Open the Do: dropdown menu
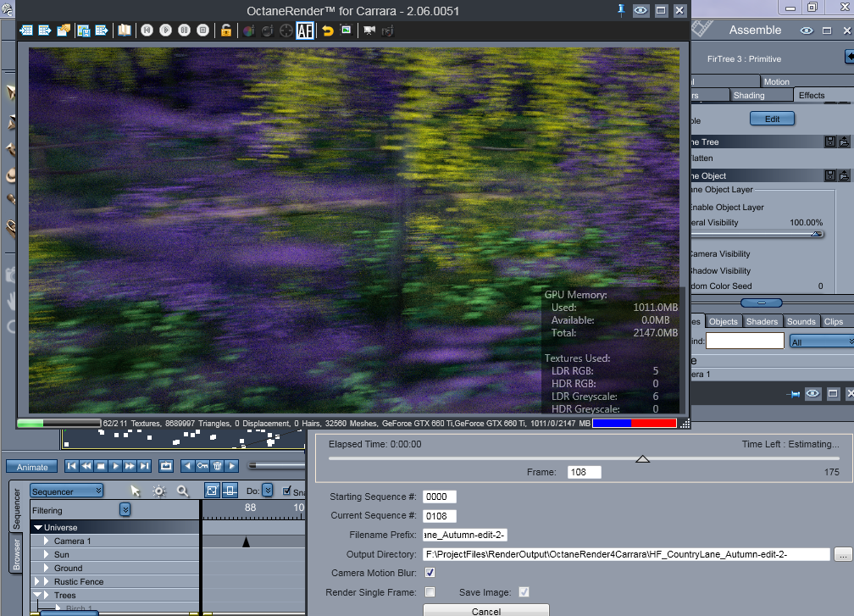This screenshot has height=616, width=854. tap(268, 491)
